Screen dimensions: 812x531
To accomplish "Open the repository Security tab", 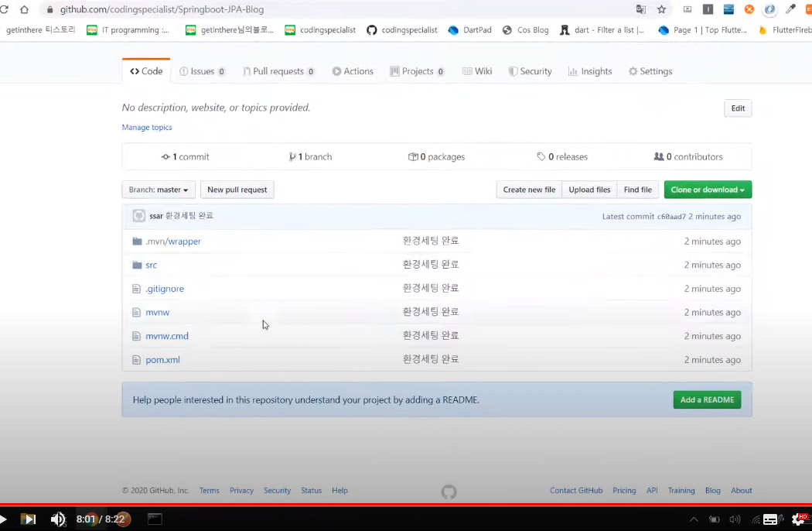I will (x=531, y=71).
